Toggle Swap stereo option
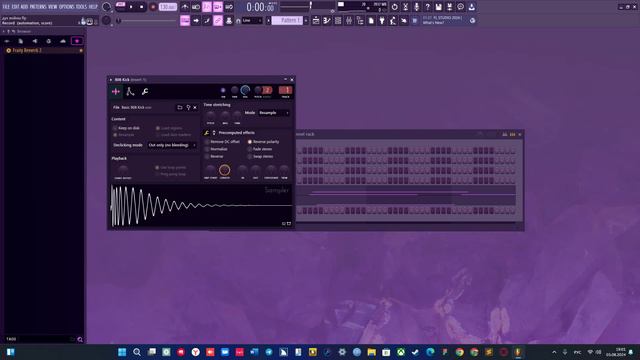This screenshot has width=640, height=360. point(260,156)
